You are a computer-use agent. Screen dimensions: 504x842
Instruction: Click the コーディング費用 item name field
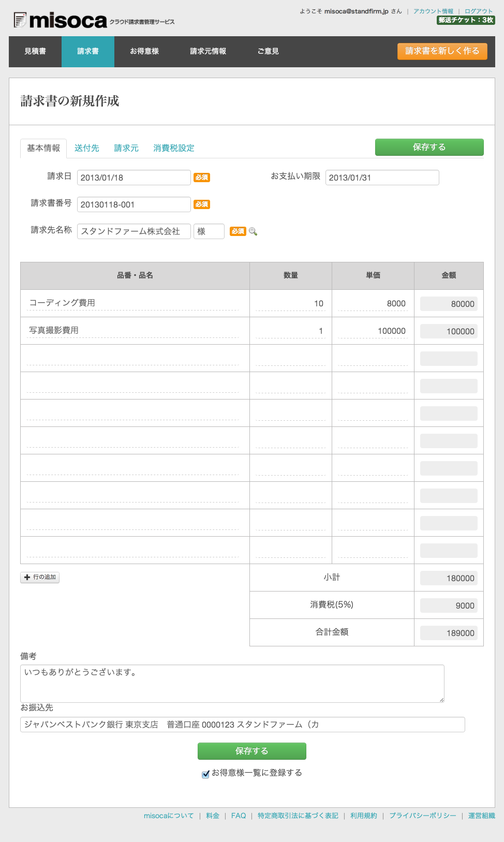coord(133,303)
